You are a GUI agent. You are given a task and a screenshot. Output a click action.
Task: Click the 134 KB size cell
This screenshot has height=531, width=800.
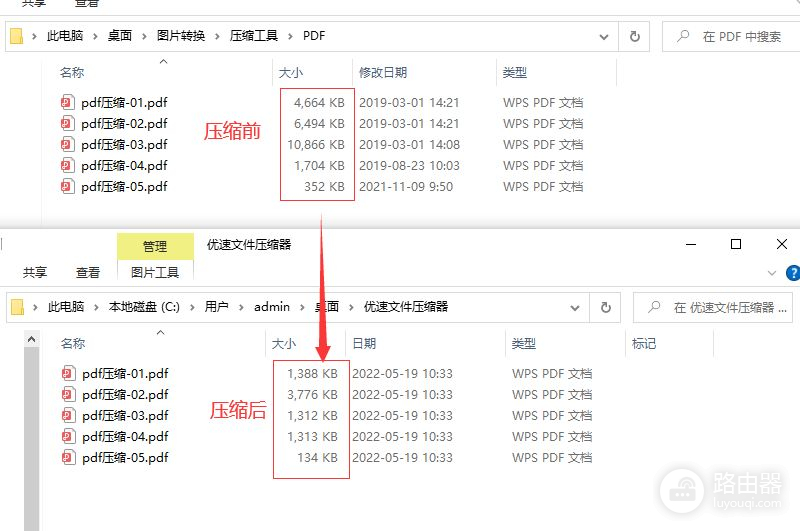(x=317, y=457)
